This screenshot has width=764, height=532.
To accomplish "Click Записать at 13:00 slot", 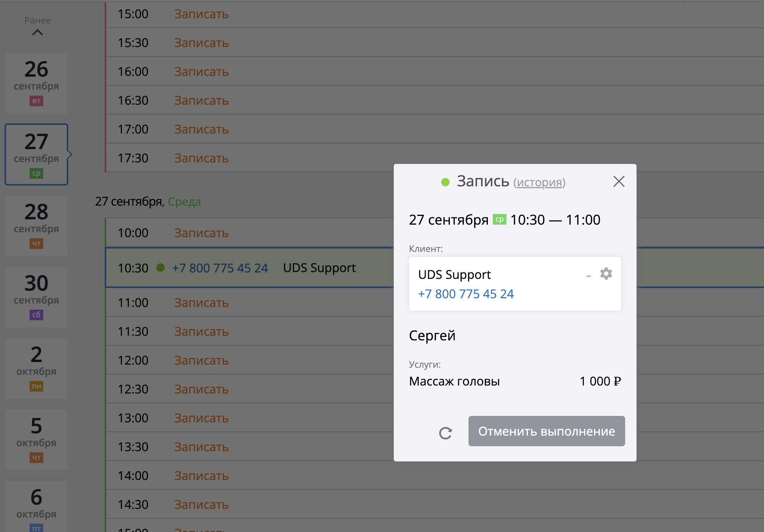I will (x=201, y=418).
